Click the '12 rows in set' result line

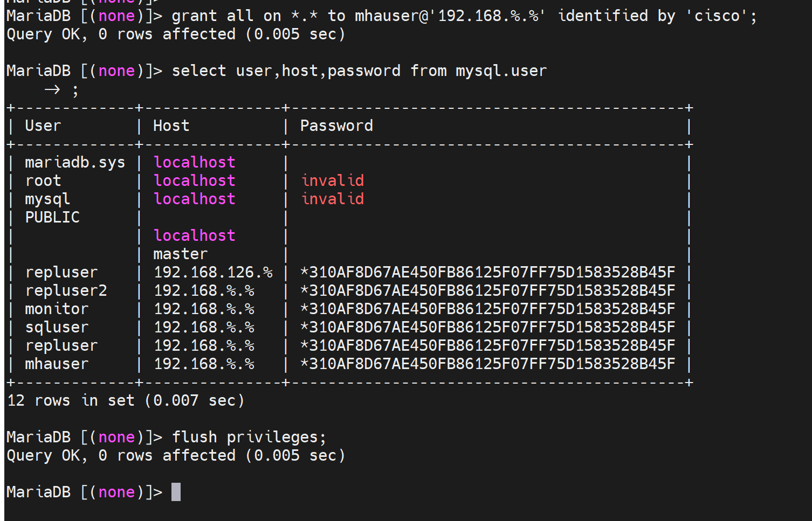click(126, 401)
